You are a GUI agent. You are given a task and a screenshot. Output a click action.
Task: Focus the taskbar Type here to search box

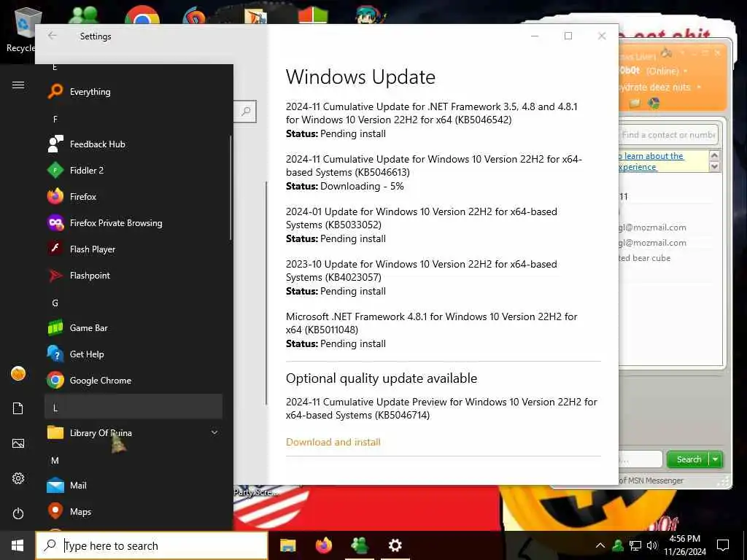(x=152, y=545)
